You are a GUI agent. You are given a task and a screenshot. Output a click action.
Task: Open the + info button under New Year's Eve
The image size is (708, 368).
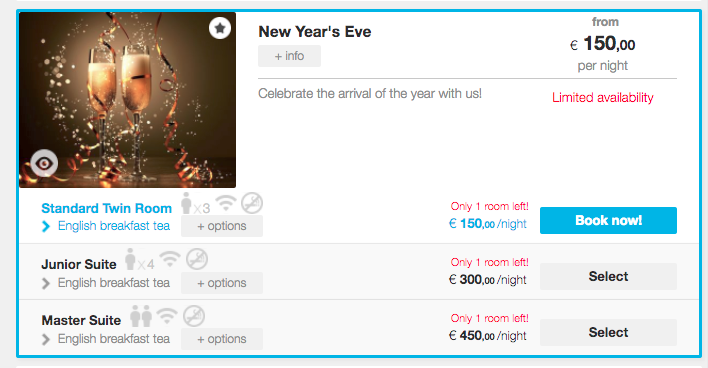click(289, 56)
